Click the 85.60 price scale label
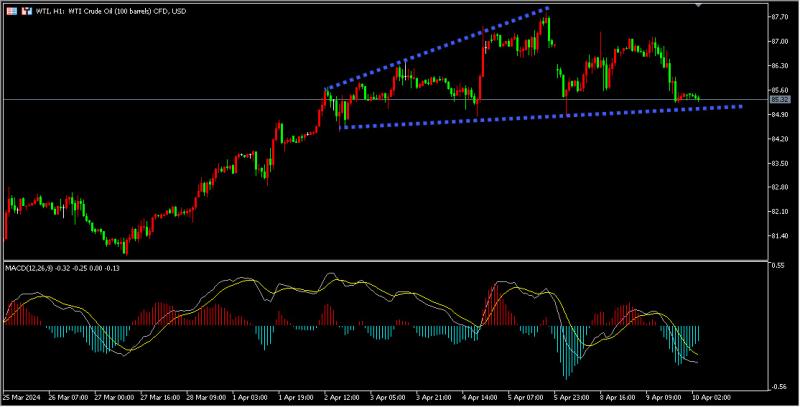The width and height of the screenshot is (800, 407). [x=780, y=90]
